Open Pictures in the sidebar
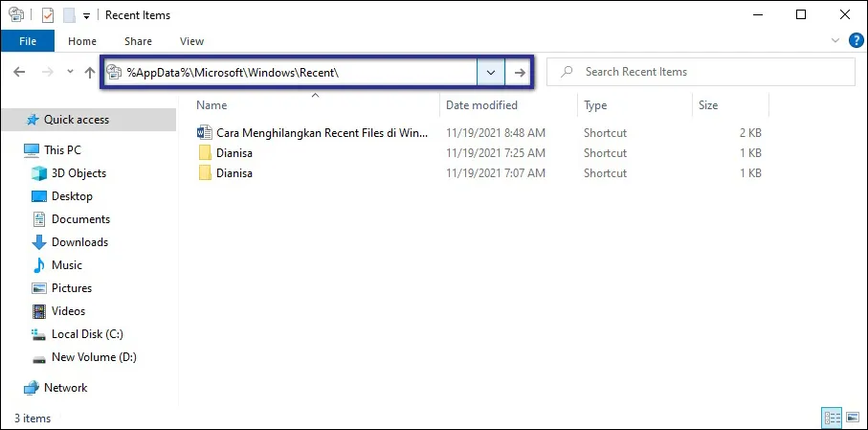 72,288
